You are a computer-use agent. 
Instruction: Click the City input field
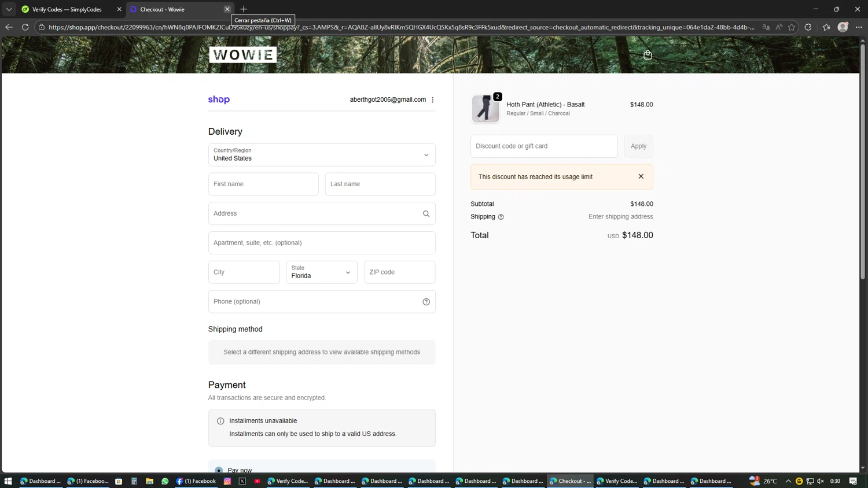[x=244, y=272]
